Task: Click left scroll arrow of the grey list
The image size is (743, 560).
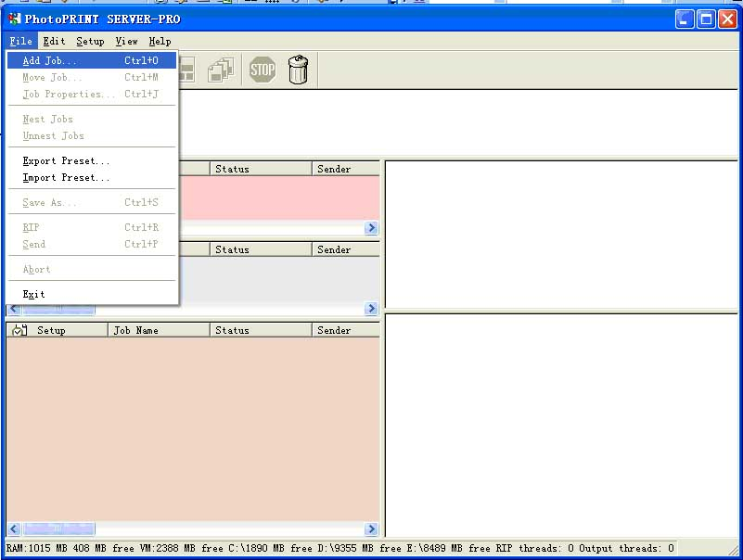Action: tap(14, 309)
